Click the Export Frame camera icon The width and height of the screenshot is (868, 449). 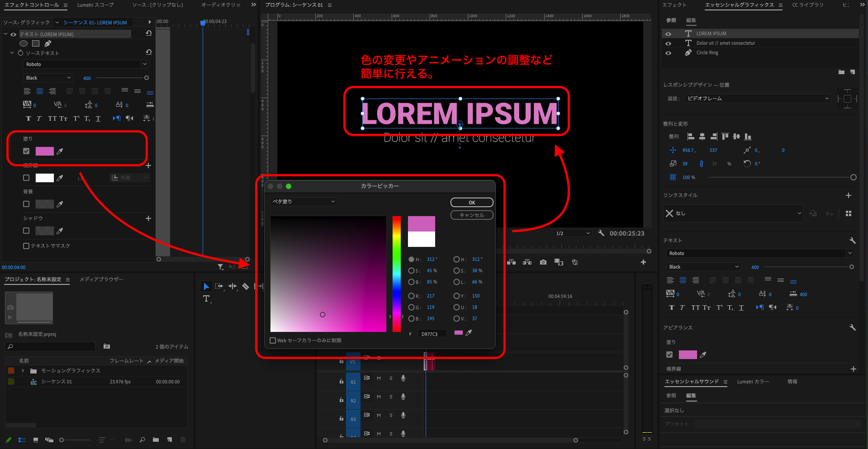point(543,262)
